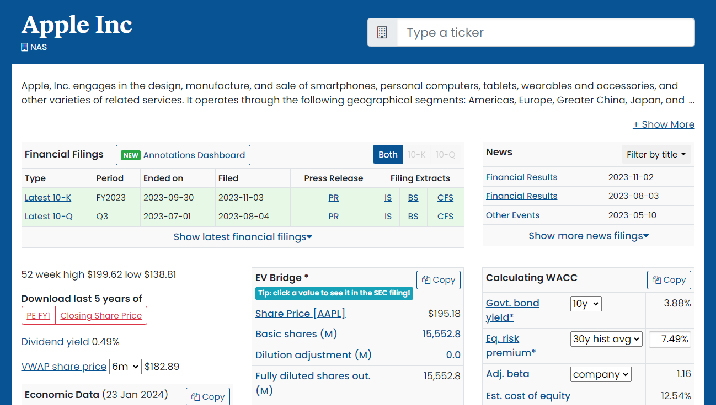The height and width of the screenshot is (405, 716).
Task: Expand Show more news filings
Action: [x=589, y=236]
